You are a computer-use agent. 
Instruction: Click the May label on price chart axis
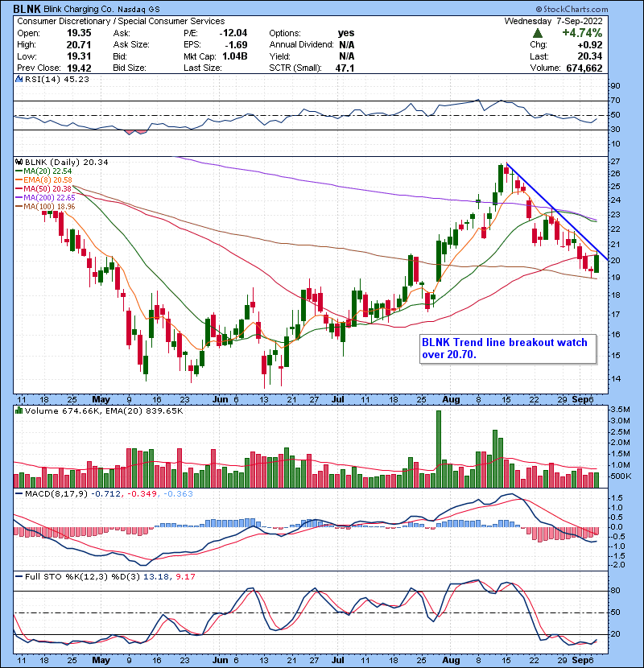(101, 400)
